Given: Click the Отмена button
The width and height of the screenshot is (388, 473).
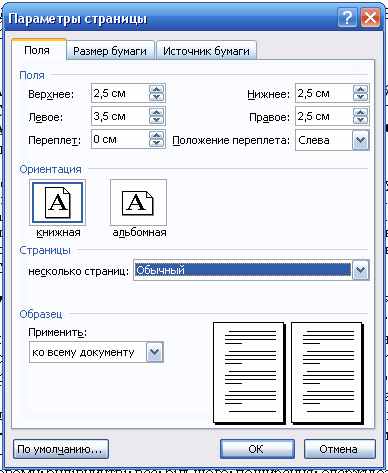Looking at the screenshot, I should pos(339,449).
